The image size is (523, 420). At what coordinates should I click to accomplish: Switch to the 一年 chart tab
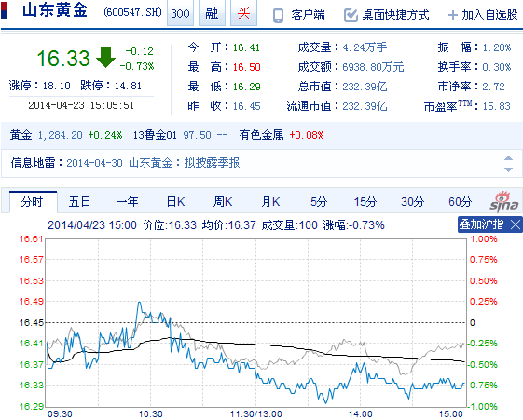[x=127, y=202]
